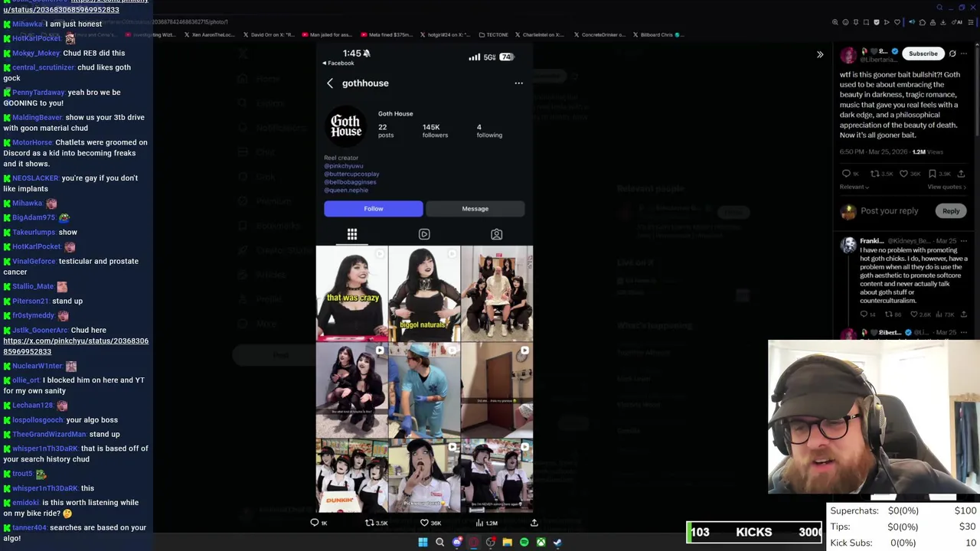Image resolution: width=980 pixels, height=551 pixels.
Task: Switch to the posts grid tab
Action: click(352, 234)
